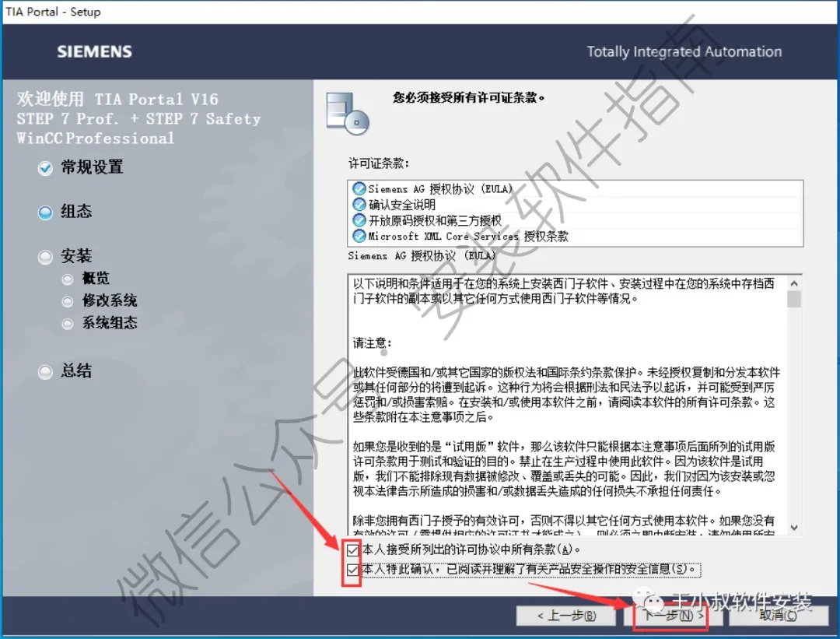Click the 系统组态 sub-step label
This screenshot has height=639, width=840.
[110, 322]
